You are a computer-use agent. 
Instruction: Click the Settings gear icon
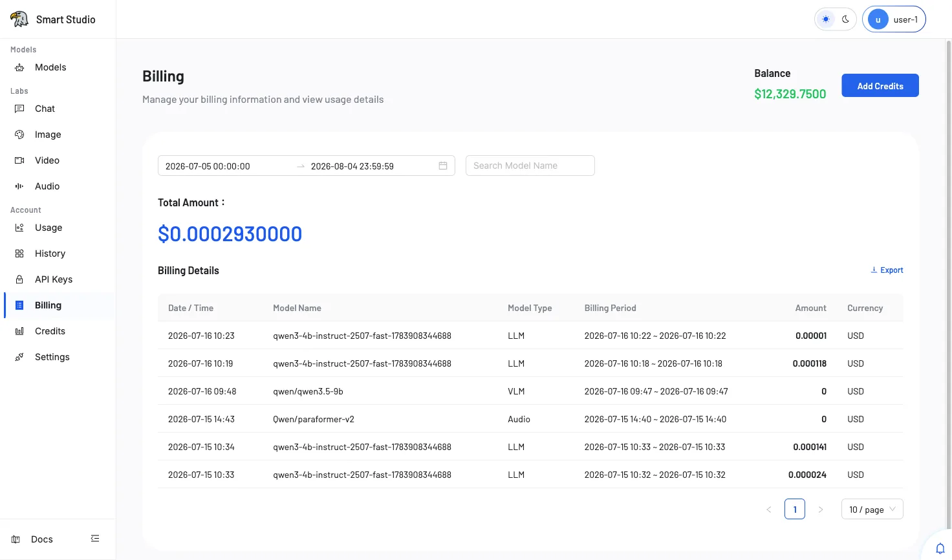19,357
